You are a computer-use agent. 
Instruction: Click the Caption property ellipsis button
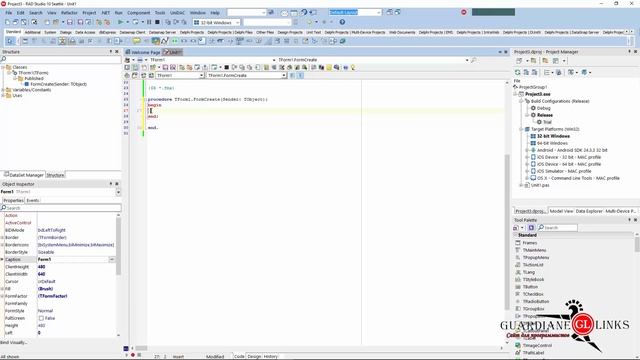(x=112, y=260)
